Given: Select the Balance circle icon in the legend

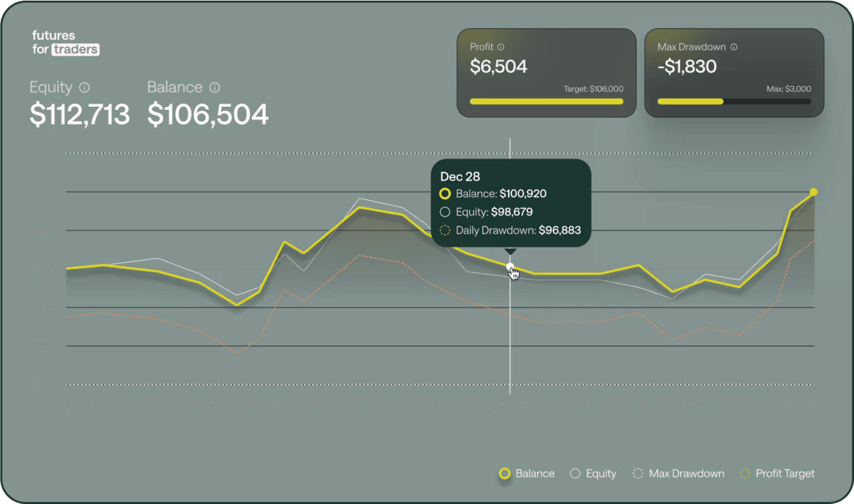Looking at the screenshot, I should [x=505, y=473].
